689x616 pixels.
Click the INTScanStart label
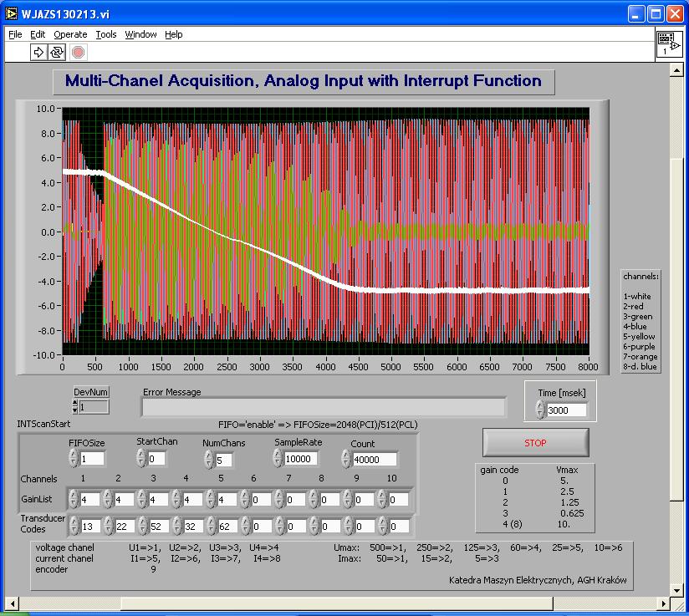43,424
